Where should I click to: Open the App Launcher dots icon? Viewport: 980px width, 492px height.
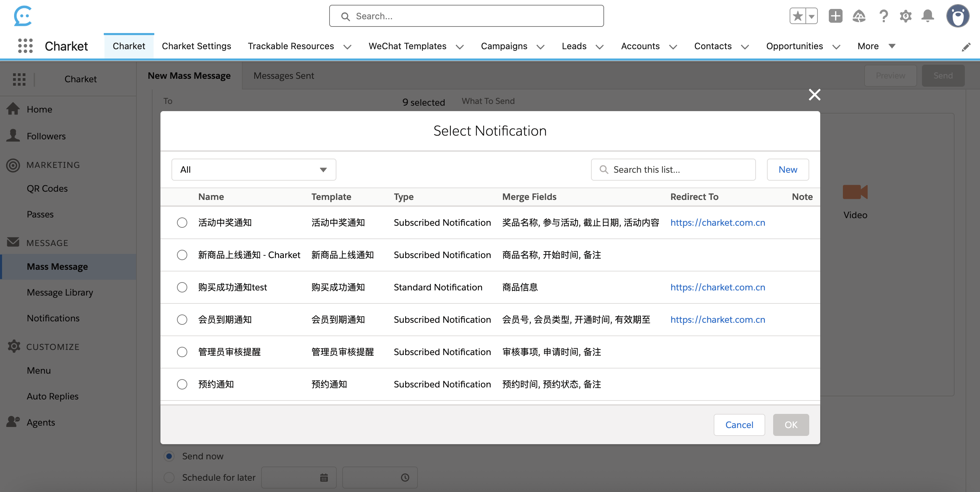pos(25,46)
